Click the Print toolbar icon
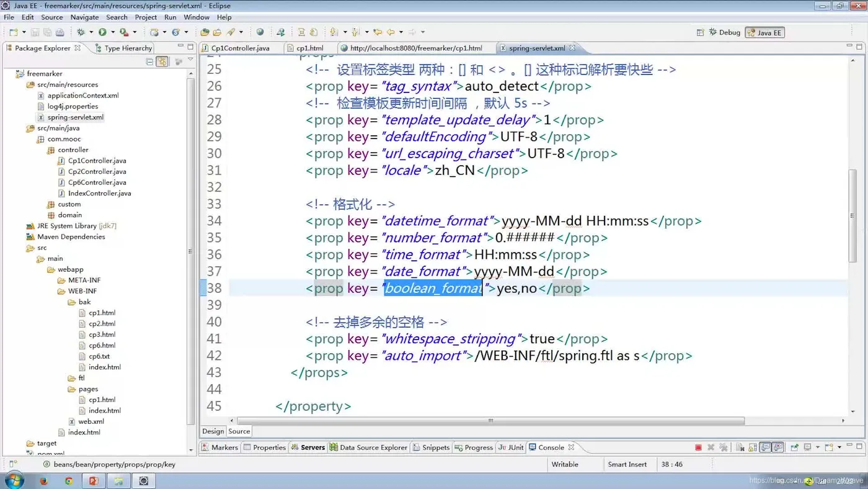 click(x=60, y=32)
